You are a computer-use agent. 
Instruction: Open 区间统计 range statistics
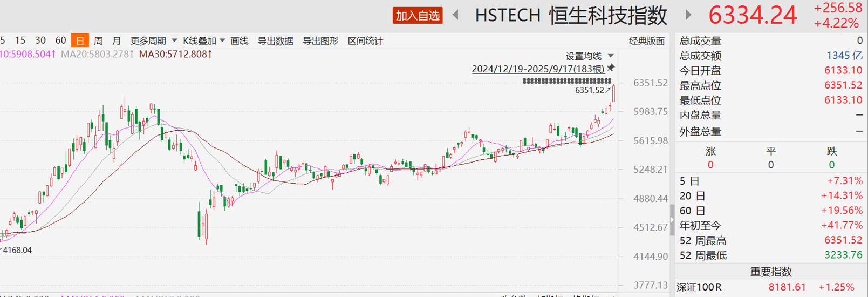365,41
